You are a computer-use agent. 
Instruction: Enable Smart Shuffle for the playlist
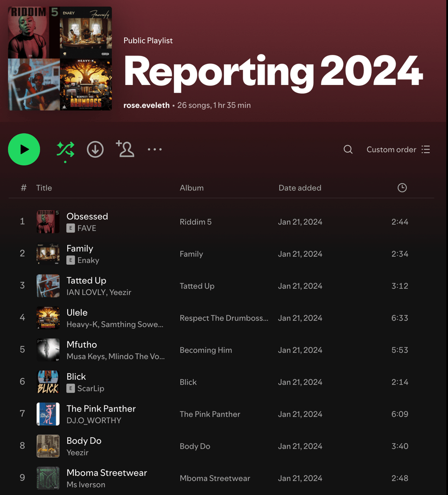[x=66, y=149]
